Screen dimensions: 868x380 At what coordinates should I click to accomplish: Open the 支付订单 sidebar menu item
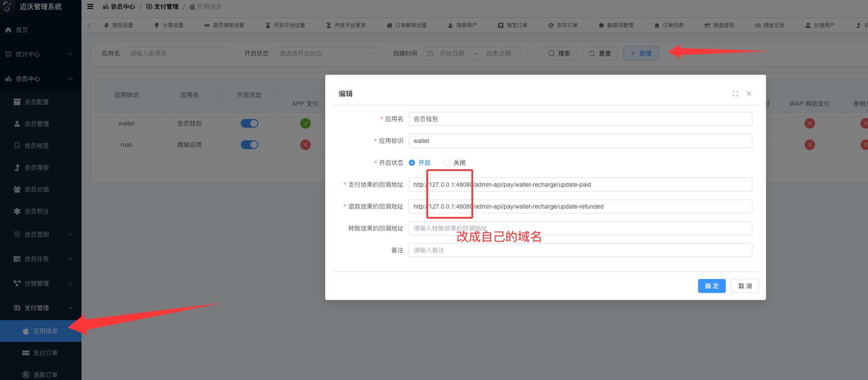click(45, 353)
